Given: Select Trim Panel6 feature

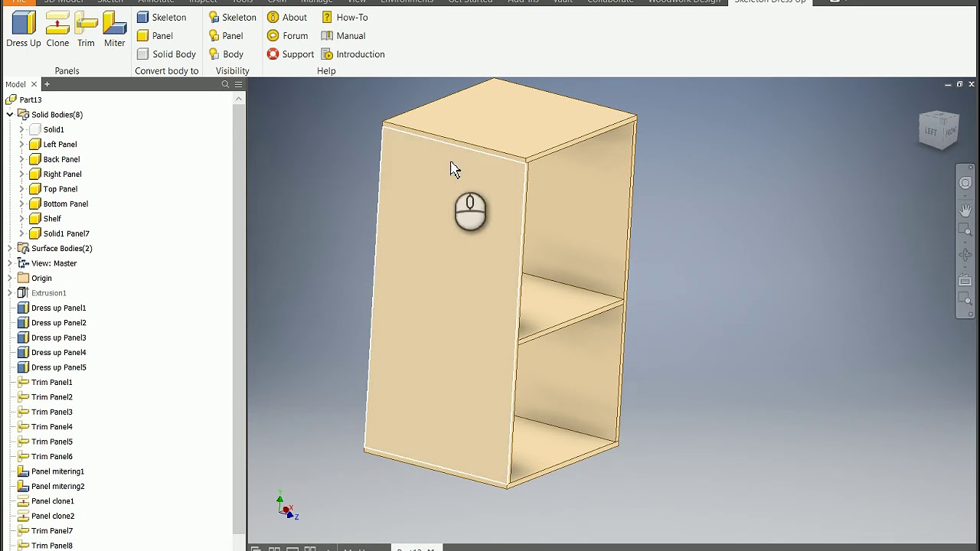Looking at the screenshot, I should (x=45, y=456).
